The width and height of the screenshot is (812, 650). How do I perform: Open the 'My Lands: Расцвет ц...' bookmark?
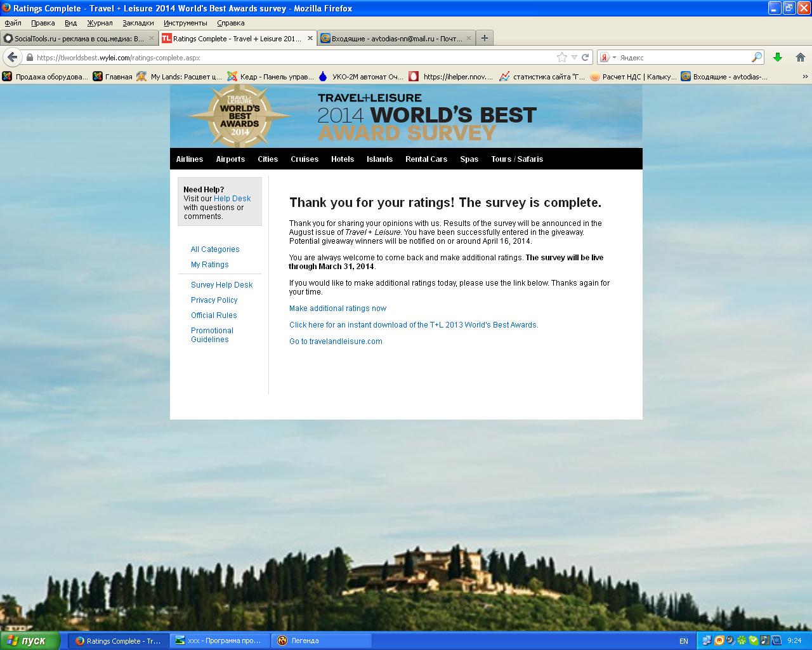[179, 76]
